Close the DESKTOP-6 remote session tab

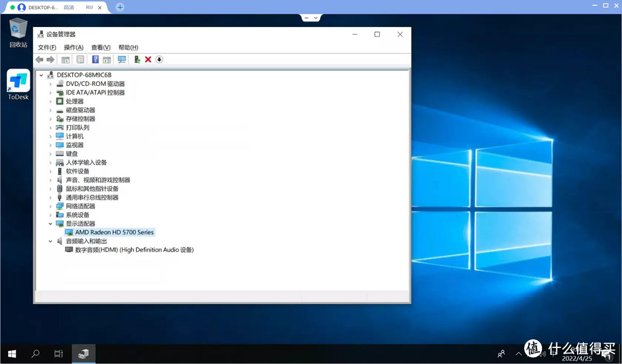pos(100,7)
